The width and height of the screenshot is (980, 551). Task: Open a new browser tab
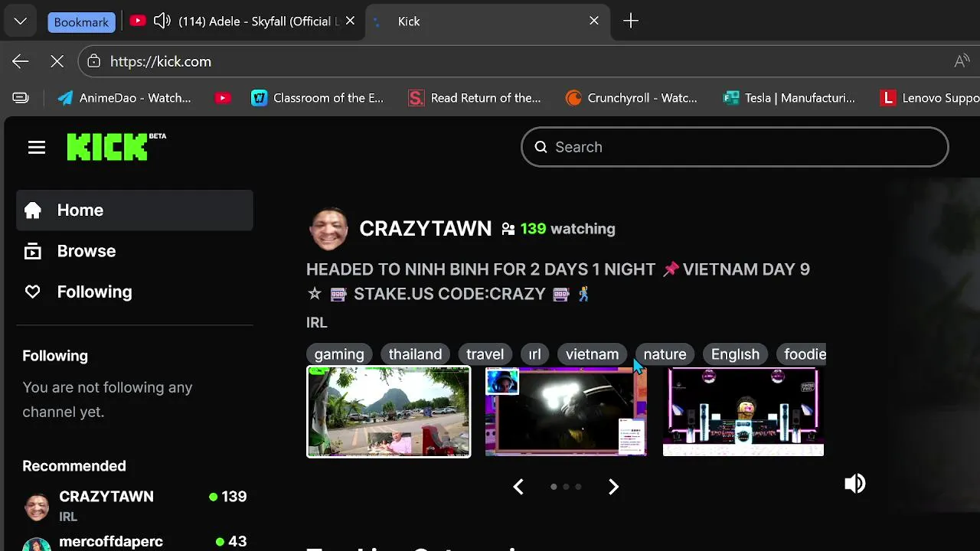point(631,21)
